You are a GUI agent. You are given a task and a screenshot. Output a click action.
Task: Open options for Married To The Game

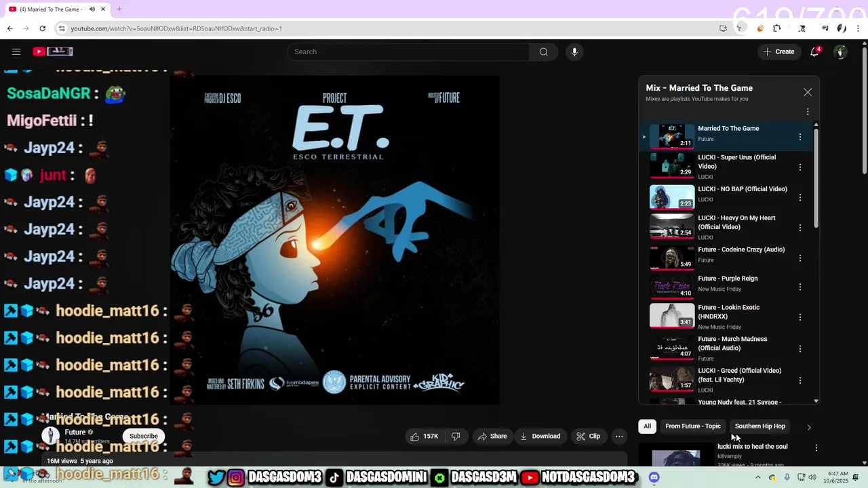(x=800, y=138)
